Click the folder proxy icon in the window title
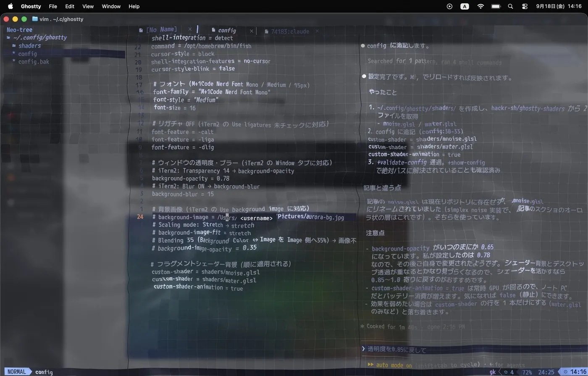The image size is (588, 376). (x=35, y=19)
